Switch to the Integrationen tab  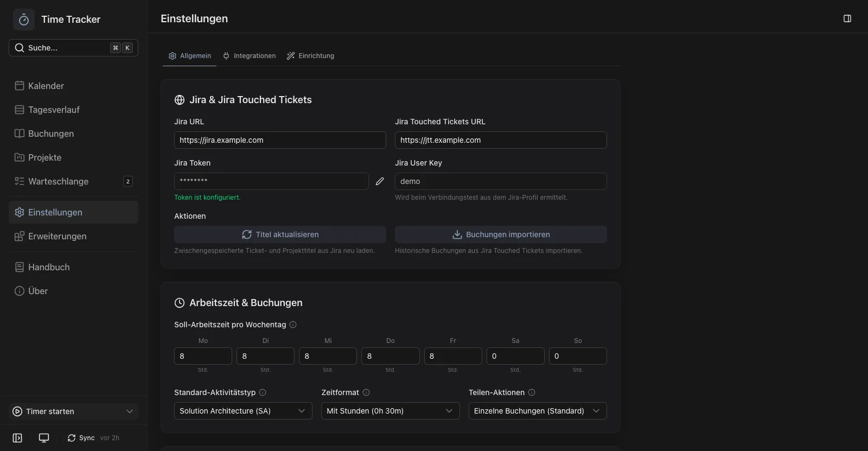(x=249, y=56)
